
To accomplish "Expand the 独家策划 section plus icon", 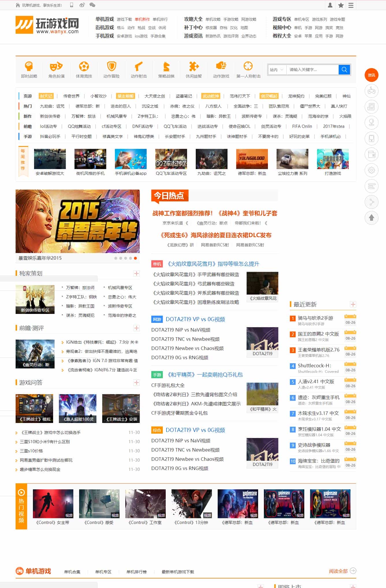I will [137, 273].
